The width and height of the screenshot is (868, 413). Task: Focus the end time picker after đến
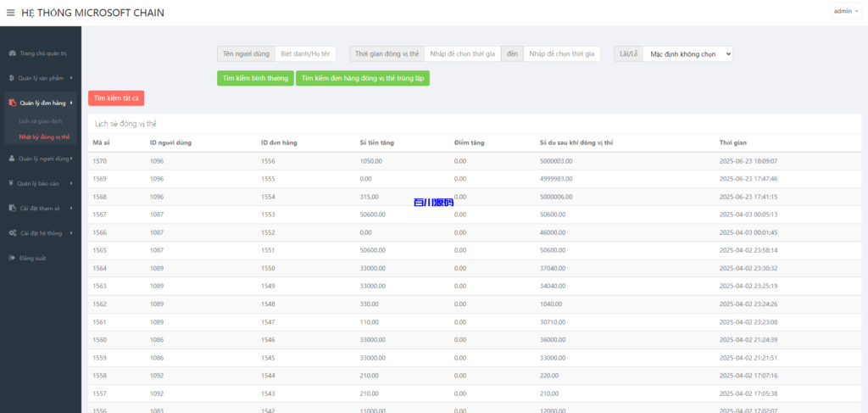coord(561,53)
